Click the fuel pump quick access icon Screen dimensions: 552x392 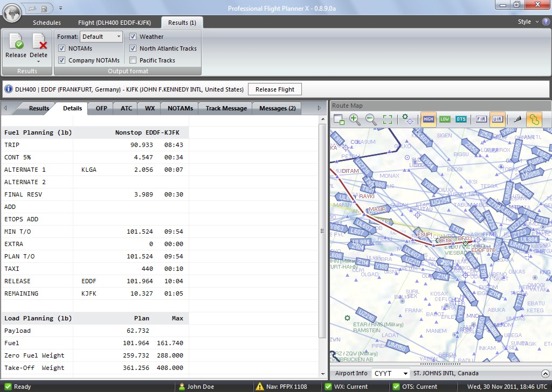[x=44, y=8]
